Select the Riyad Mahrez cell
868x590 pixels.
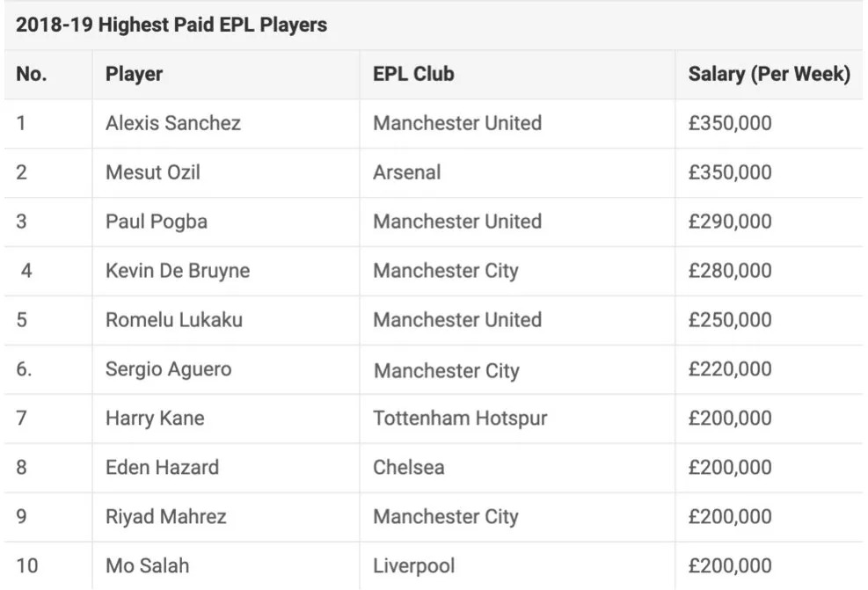click(165, 517)
